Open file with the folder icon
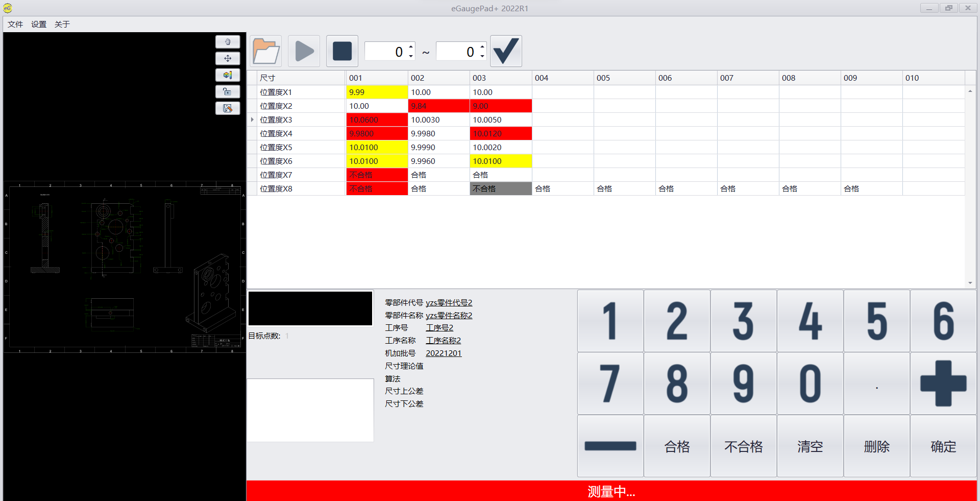Viewport: 980px width, 501px height. [x=265, y=51]
